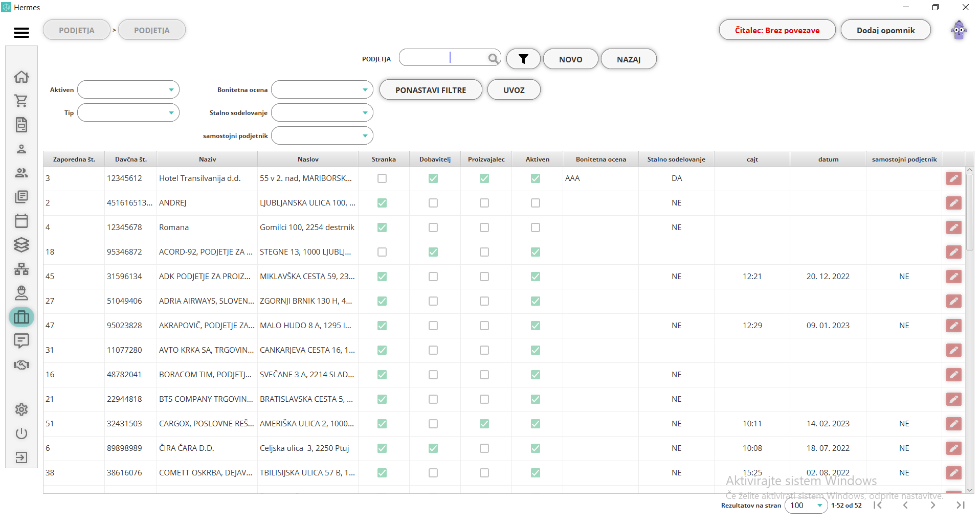Open the settings gear sidebar icon

pyautogui.click(x=21, y=409)
